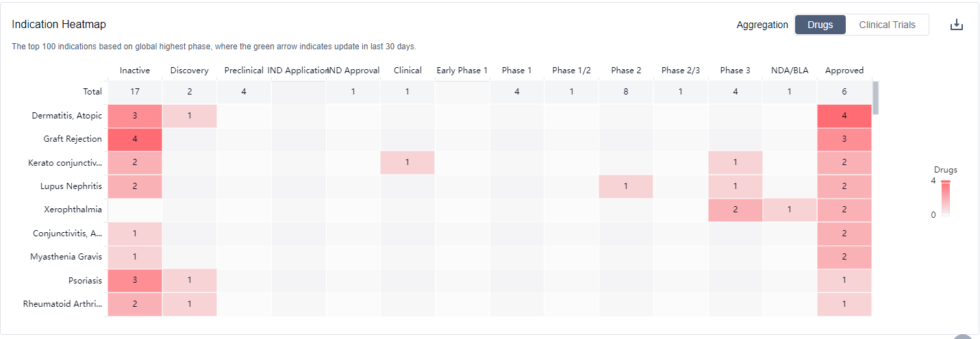This screenshot has width=980, height=339.
Task: Click the Psoriasis row label
Action: (85, 280)
